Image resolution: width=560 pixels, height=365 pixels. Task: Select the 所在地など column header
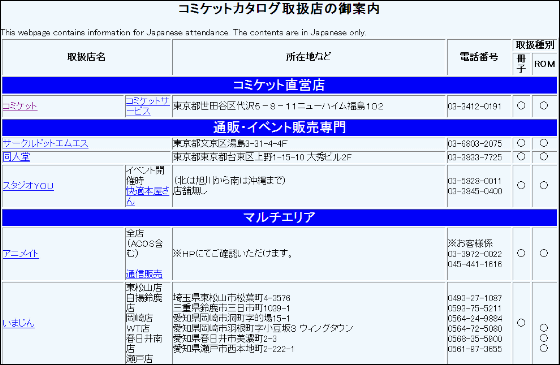pos(309,57)
